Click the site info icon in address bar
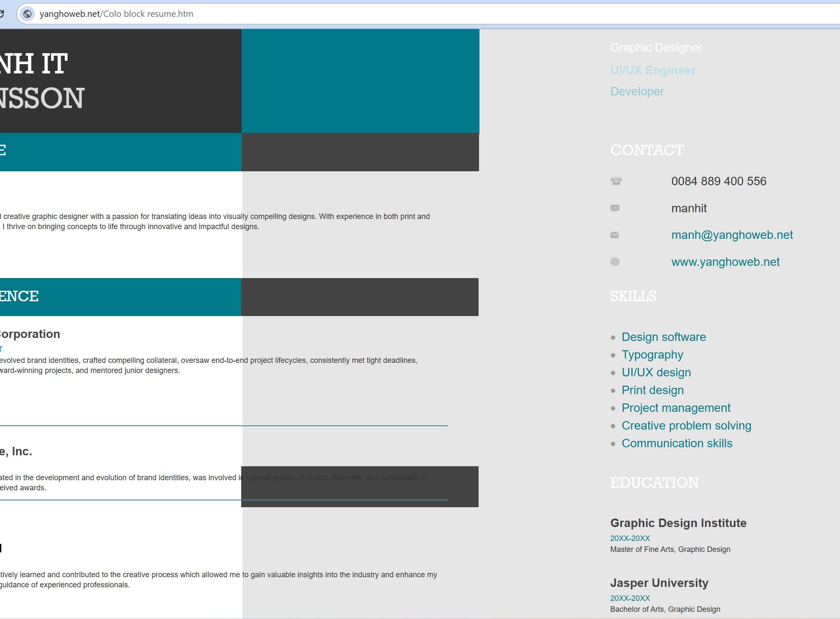This screenshot has width=840, height=619. tap(27, 14)
